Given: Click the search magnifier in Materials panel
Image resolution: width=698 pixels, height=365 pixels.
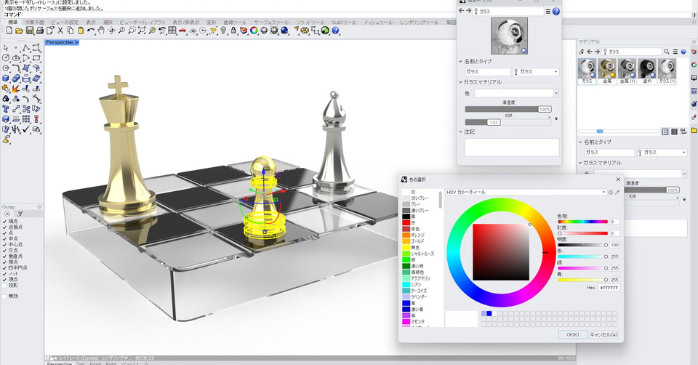Looking at the screenshot, I should (666, 52).
